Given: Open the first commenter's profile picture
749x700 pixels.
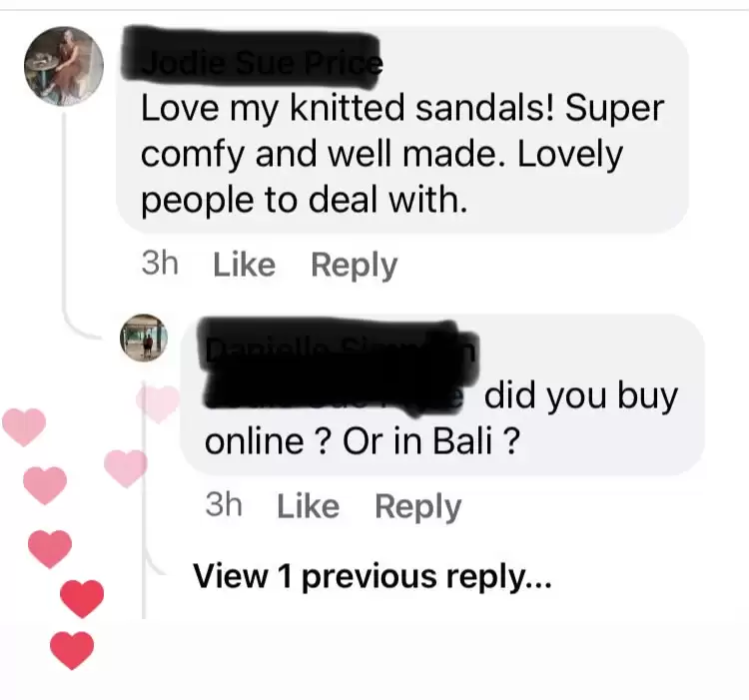Looking at the screenshot, I should tap(64, 66).
